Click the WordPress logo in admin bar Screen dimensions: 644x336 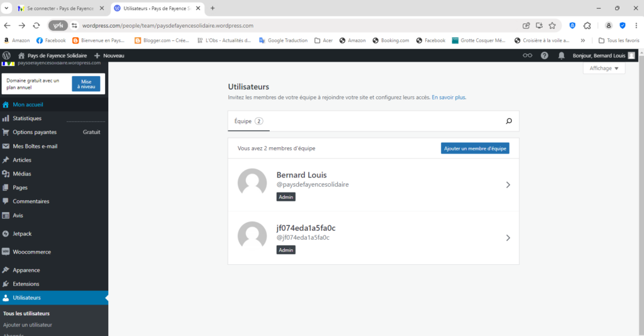coord(7,55)
